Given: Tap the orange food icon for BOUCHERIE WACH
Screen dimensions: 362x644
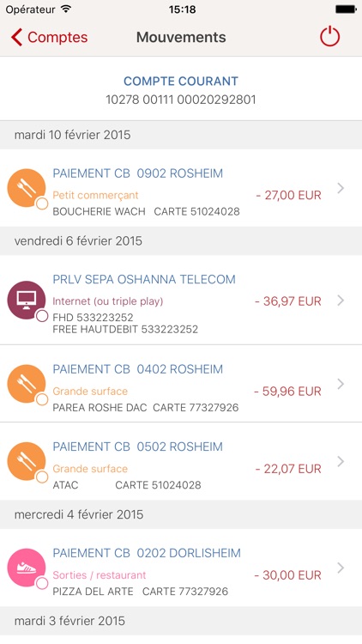Looking at the screenshot, I should point(27,188).
